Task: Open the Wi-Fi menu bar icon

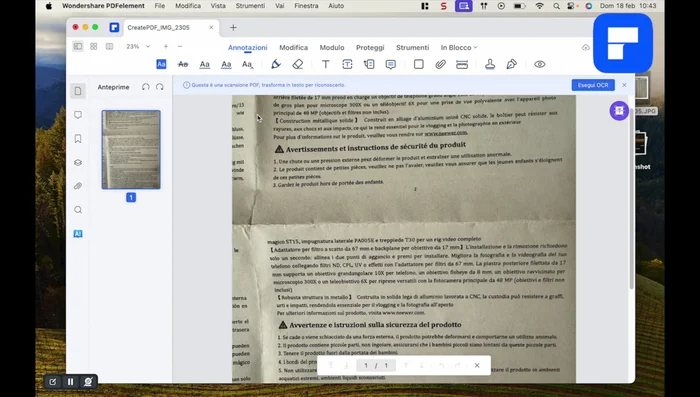Action: coord(539,6)
